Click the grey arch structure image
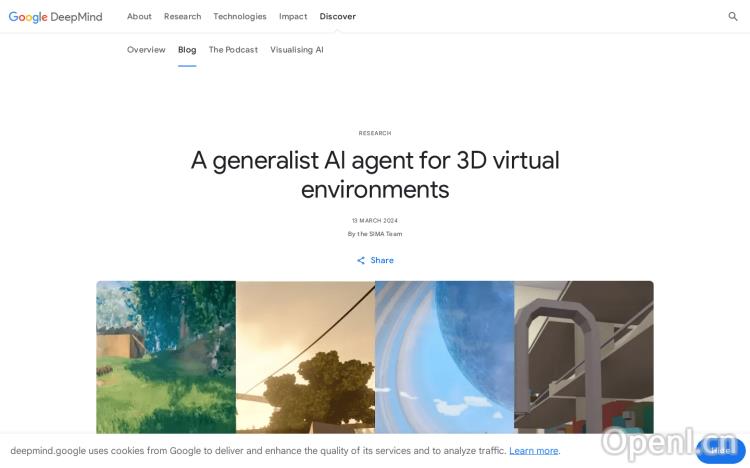Screen dimensions: 750x468 tap(583, 356)
